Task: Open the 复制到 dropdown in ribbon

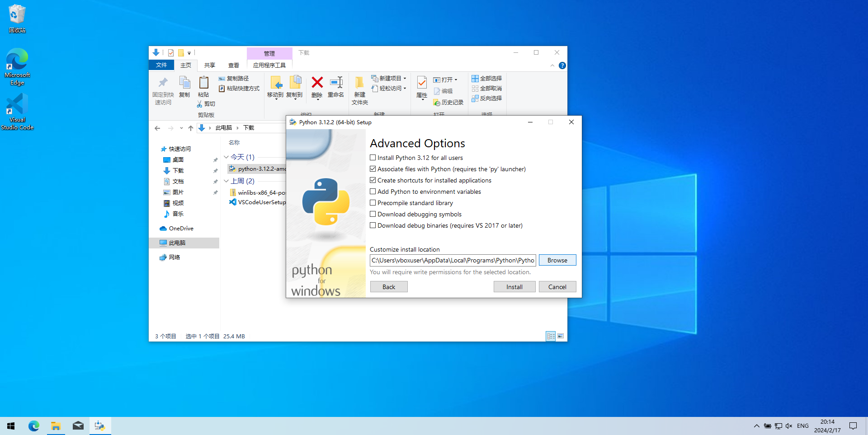Action: [294, 87]
